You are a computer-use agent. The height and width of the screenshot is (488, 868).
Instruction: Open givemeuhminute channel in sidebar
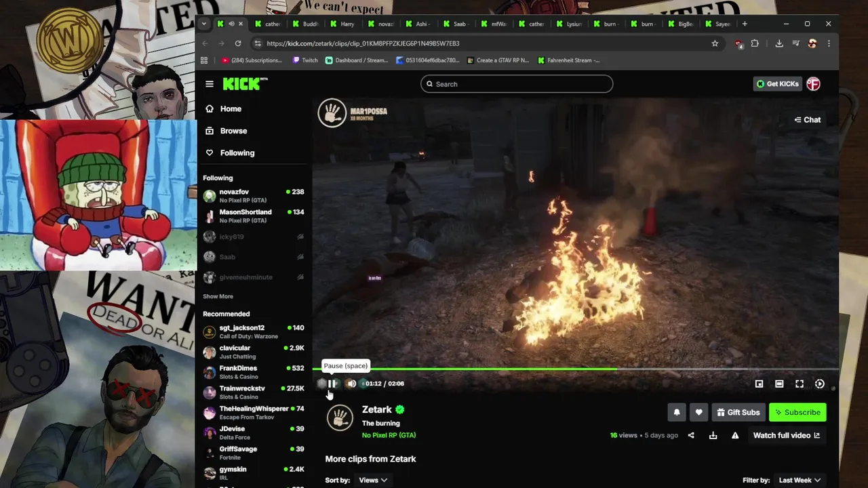pyautogui.click(x=254, y=277)
